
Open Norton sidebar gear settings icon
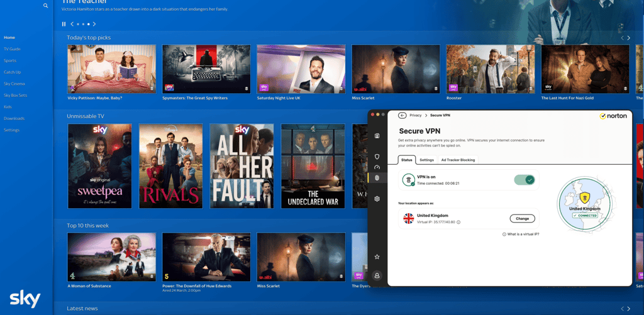pos(377,199)
